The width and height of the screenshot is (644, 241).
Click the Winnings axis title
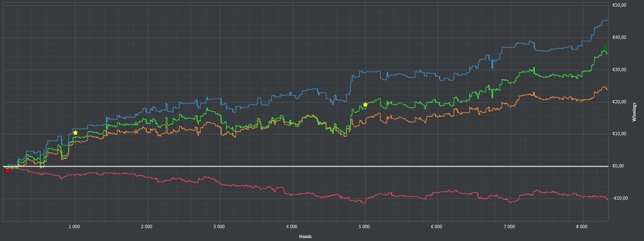635,112
